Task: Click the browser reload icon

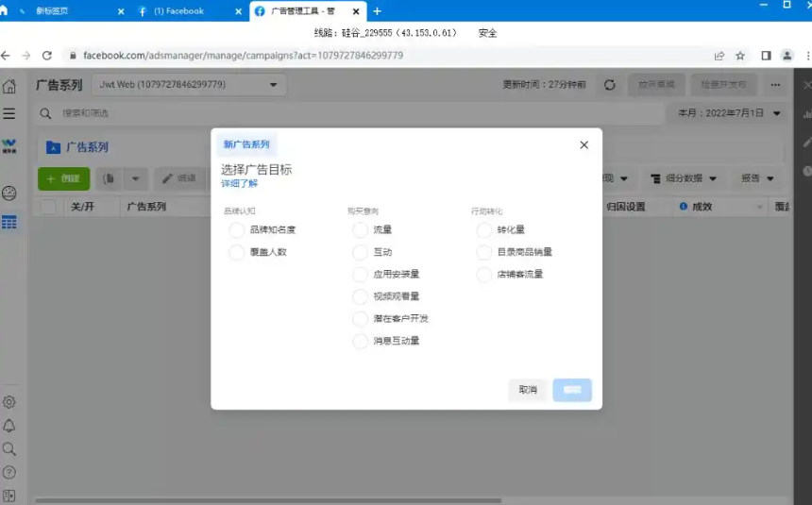Action: (x=47, y=56)
